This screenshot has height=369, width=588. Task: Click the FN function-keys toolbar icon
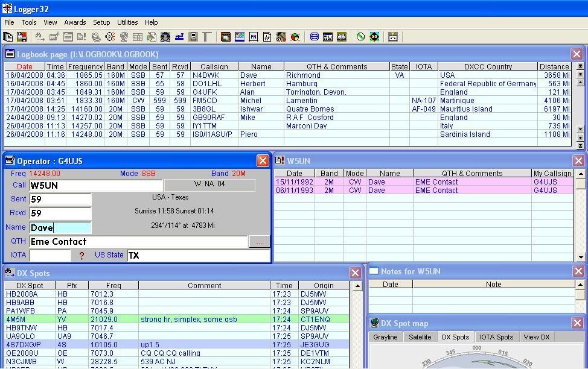coord(251,37)
